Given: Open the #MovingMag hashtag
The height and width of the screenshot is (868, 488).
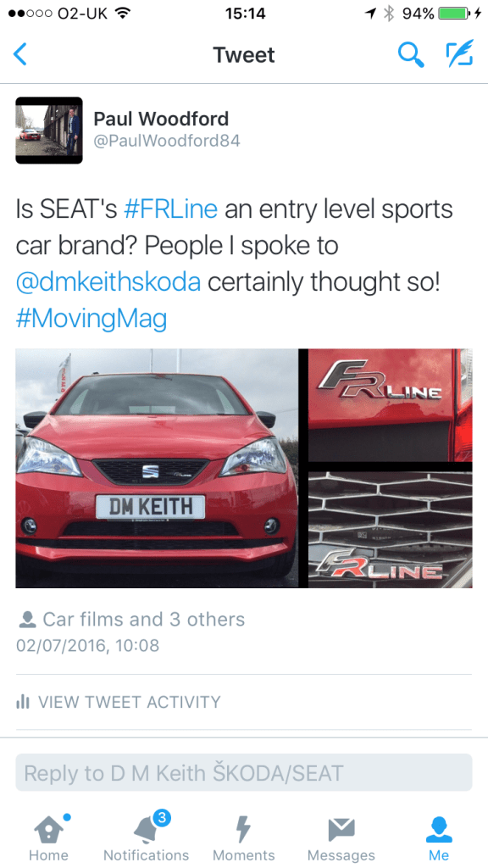Looking at the screenshot, I should (91, 319).
